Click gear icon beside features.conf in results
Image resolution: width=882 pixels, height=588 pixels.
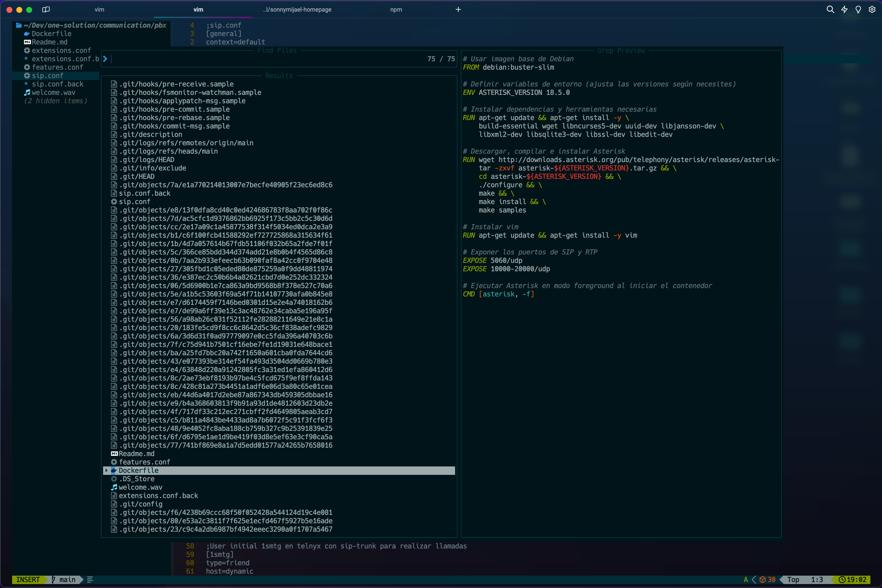pos(114,462)
